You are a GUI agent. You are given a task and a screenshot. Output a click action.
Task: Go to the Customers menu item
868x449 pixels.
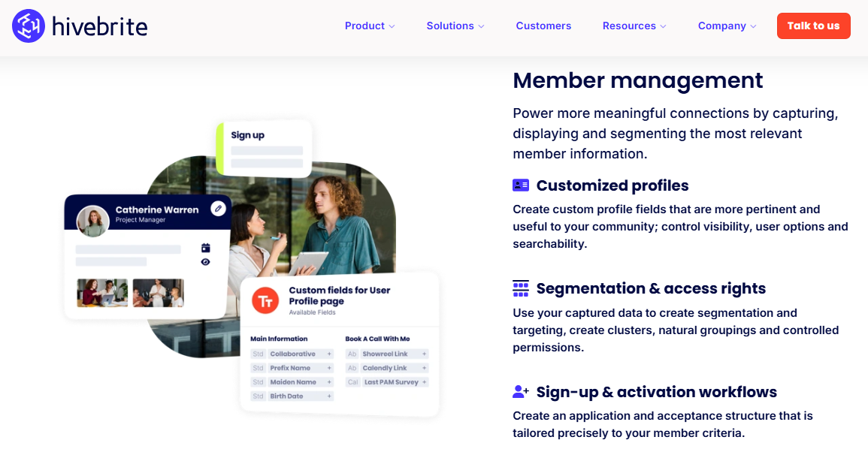pos(543,26)
